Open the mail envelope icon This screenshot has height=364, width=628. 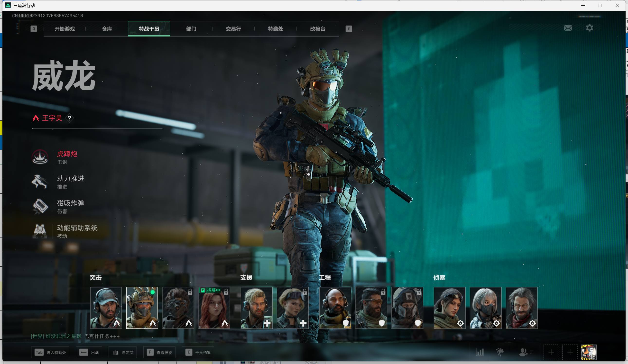[x=568, y=28]
